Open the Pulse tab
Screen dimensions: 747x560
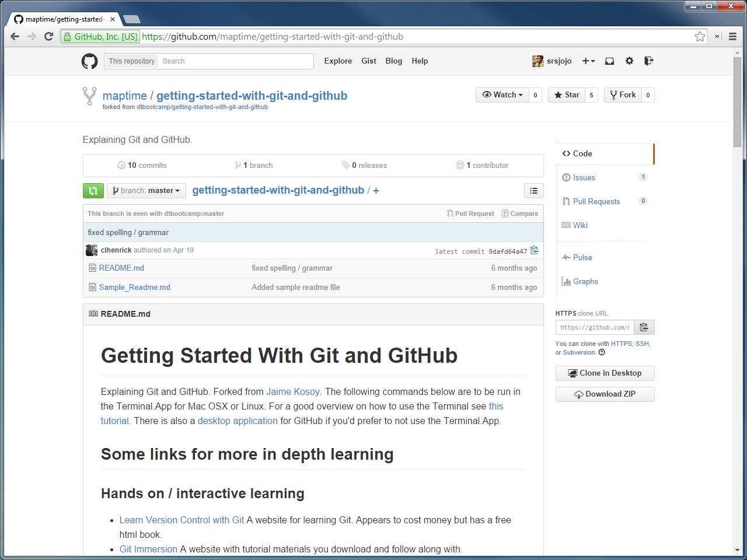point(605,257)
